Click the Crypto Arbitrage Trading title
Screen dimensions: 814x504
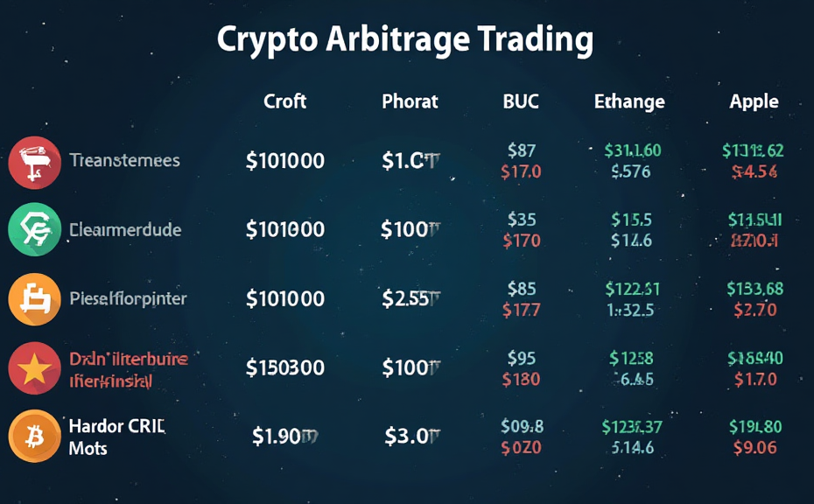click(x=404, y=40)
